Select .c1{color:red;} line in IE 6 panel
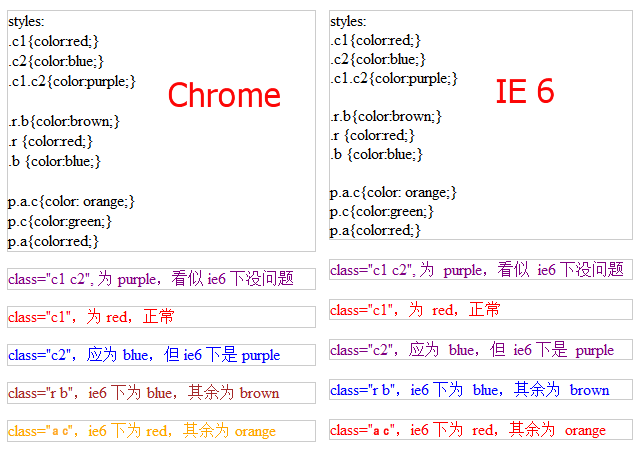Image resolution: width=640 pixels, height=450 pixels. coord(376,40)
